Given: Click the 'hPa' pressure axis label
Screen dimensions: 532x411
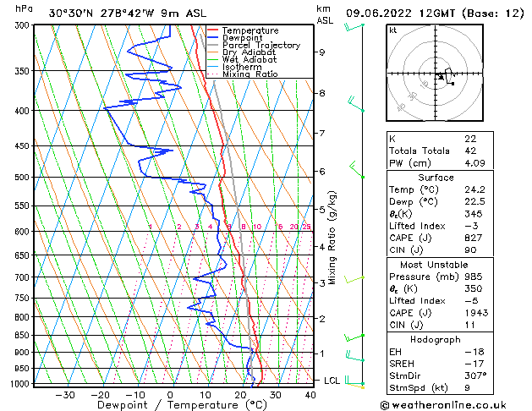Looking at the screenshot, I should click(24, 8).
